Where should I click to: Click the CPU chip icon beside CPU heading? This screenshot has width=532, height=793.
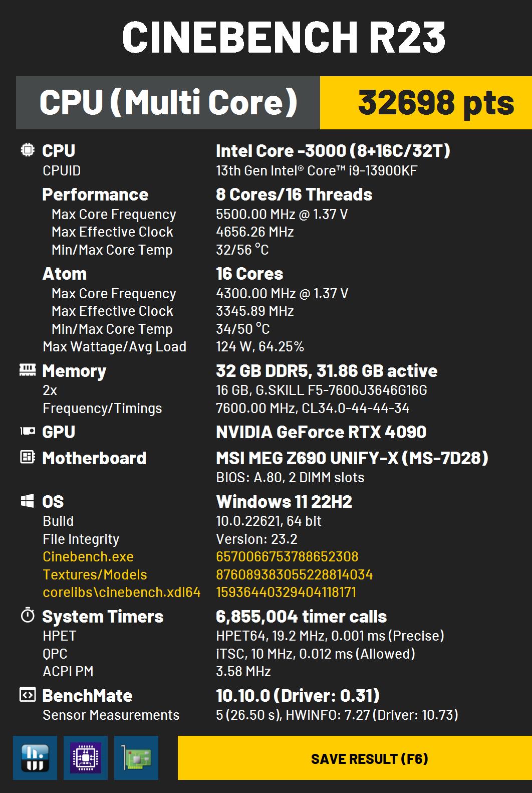27,150
